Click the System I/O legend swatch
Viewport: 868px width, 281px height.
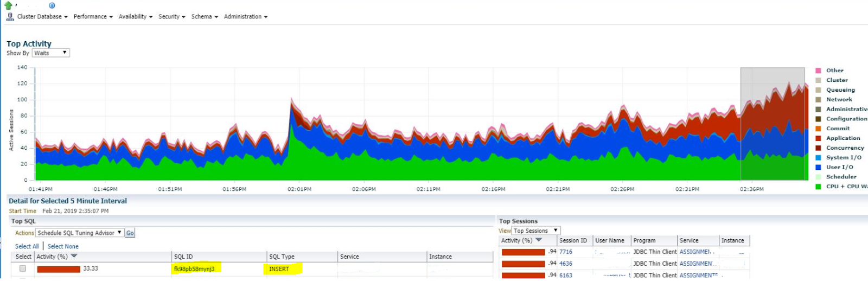(x=818, y=158)
